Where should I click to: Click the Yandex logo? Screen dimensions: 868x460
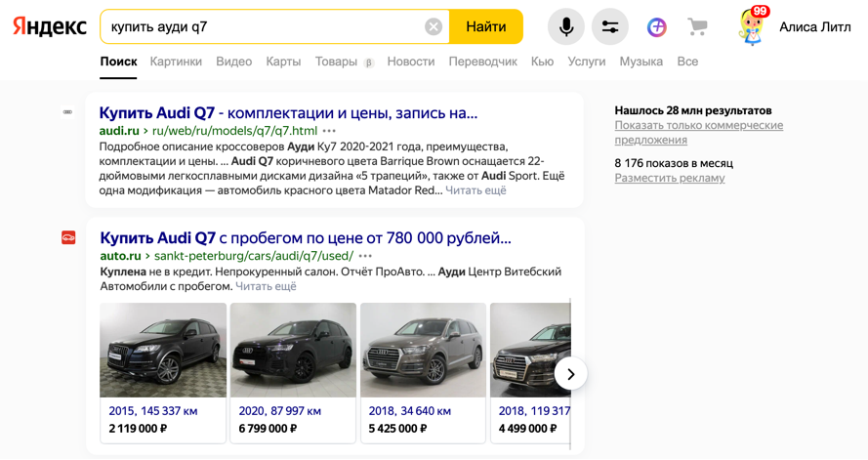pos(49,26)
